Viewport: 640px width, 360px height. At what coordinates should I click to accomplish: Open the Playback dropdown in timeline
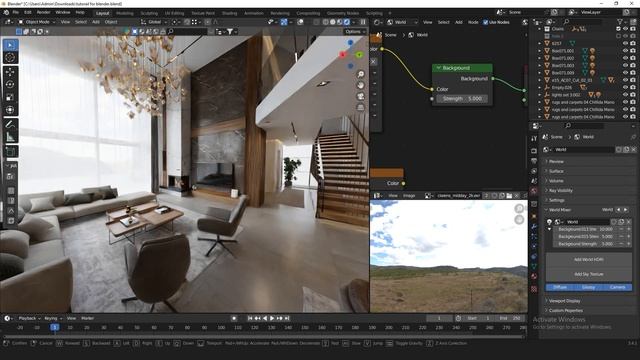[29, 318]
